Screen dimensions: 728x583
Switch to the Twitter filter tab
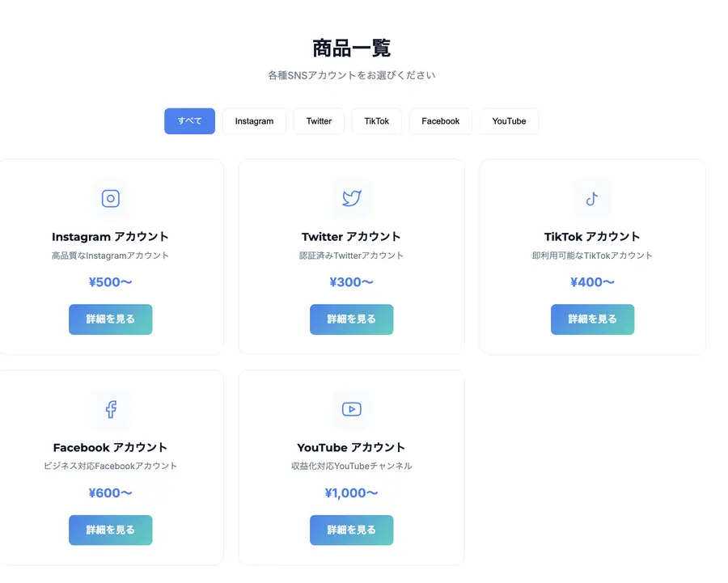tap(319, 121)
